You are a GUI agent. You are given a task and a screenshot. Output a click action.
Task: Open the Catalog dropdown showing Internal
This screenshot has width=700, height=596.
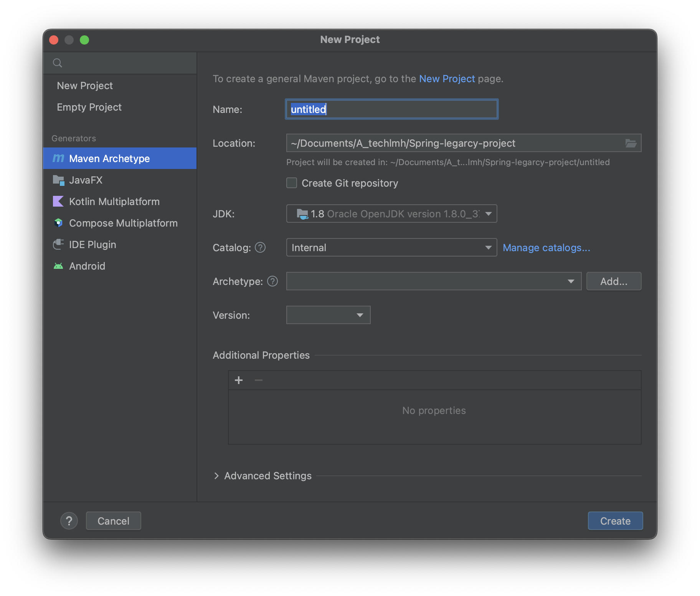pos(392,248)
